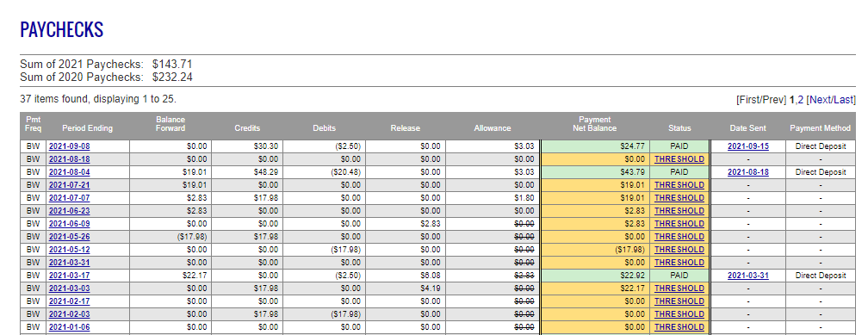The image size is (868, 335).
Task: Open THRESHOLD status for 2021-02-03 row
Action: [x=679, y=314]
